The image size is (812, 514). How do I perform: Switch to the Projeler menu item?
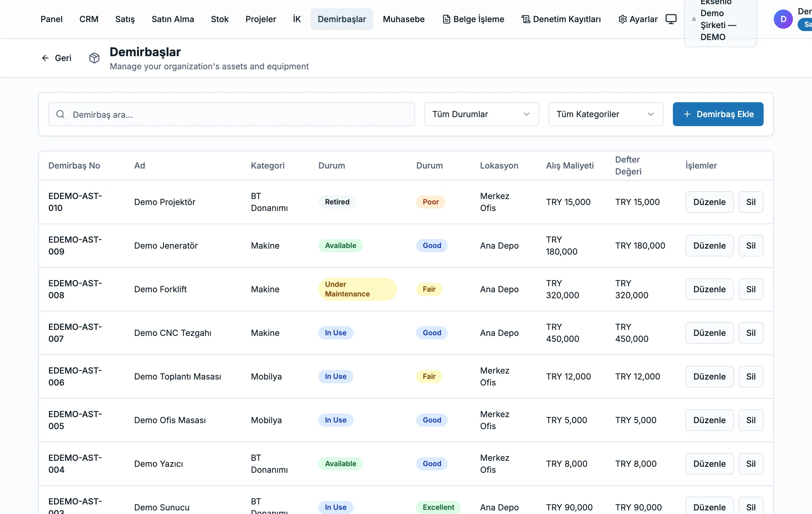tap(261, 19)
